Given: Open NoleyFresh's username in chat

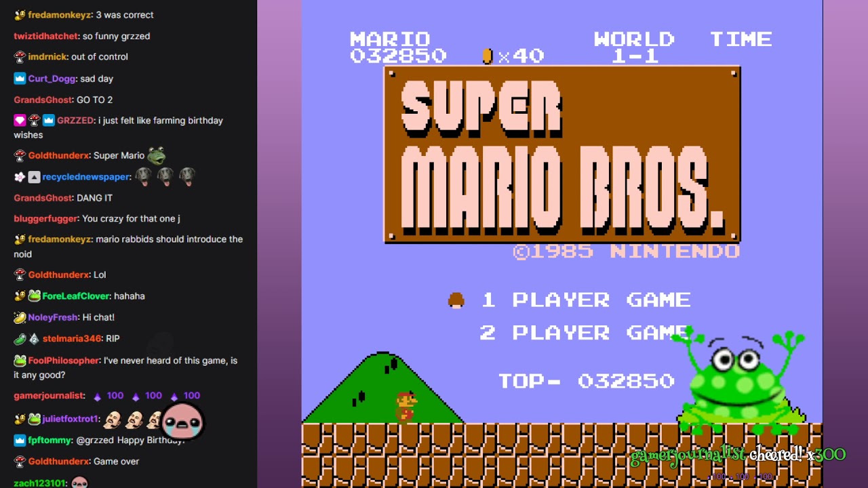Looking at the screenshot, I should coord(53,317).
